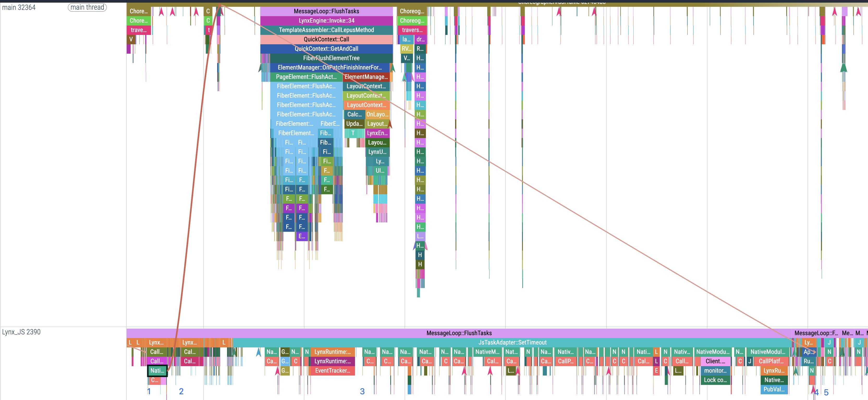Click the LynxEngine::Invoke::34 slice
Image resolution: width=868 pixels, height=400 pixels.
tap(326, 21)
